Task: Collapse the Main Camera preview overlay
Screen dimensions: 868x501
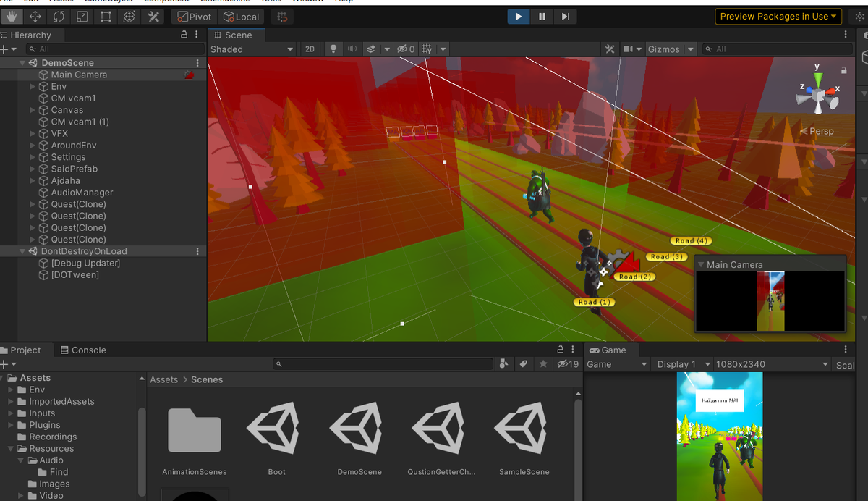Action: point(700,265)
